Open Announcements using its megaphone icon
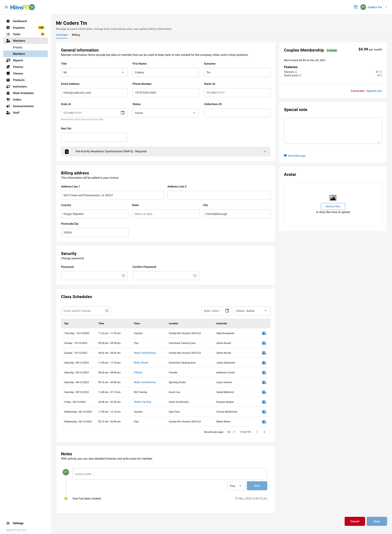Image resolution: width=392 pixels, height=534 pixels. click(x=8, y=106)
